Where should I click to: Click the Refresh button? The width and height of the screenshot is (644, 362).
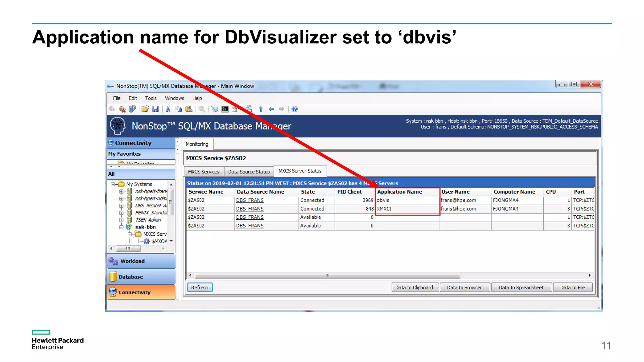pyautogui.click(x=200, y=287)
